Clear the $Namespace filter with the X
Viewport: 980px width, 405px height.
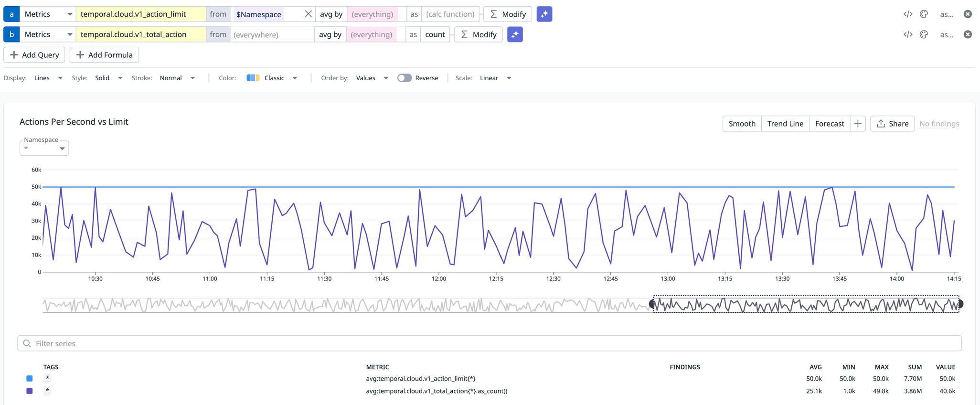[x=308, y=14]
